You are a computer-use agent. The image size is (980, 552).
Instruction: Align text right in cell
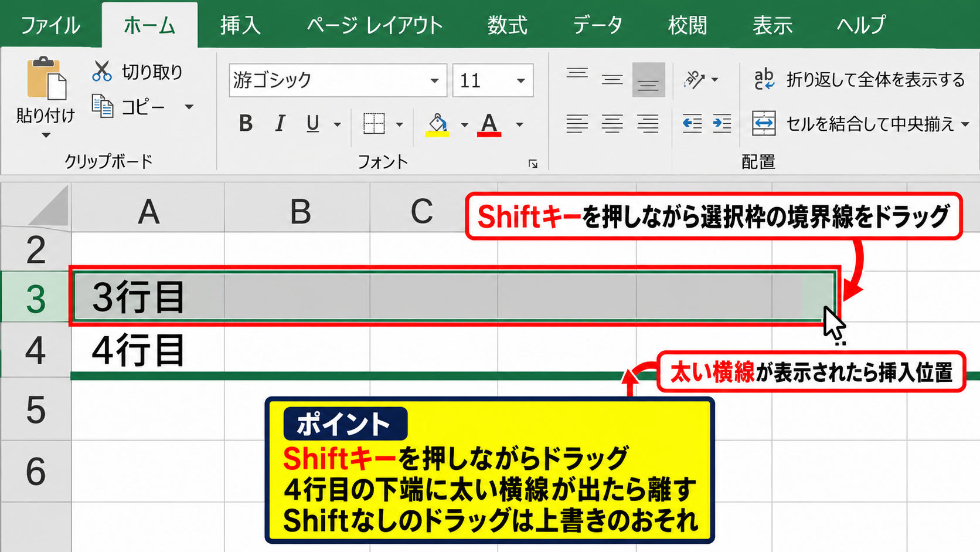[648, 124]
